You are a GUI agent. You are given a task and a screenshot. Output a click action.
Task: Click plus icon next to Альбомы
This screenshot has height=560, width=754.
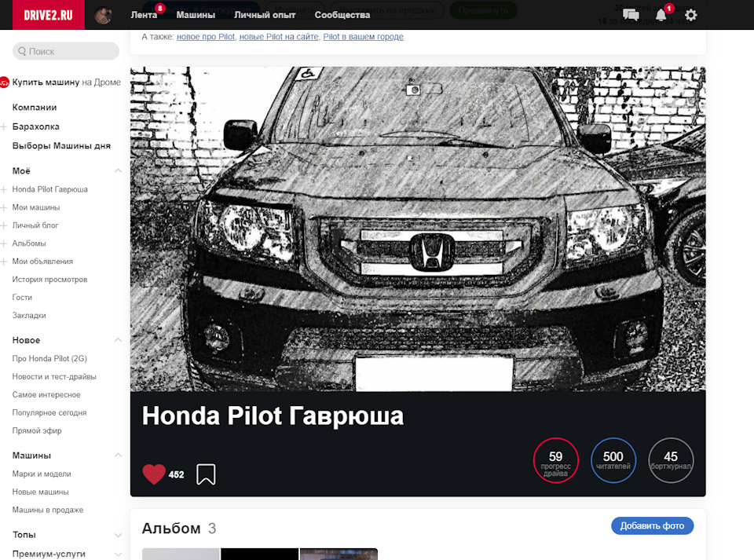pos(3,243)
